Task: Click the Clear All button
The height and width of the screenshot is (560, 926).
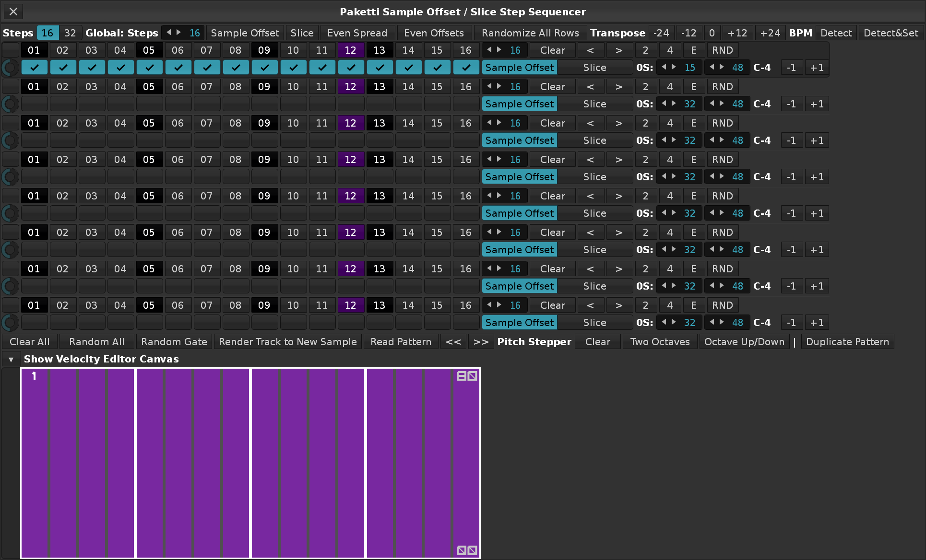Action: 30,342
